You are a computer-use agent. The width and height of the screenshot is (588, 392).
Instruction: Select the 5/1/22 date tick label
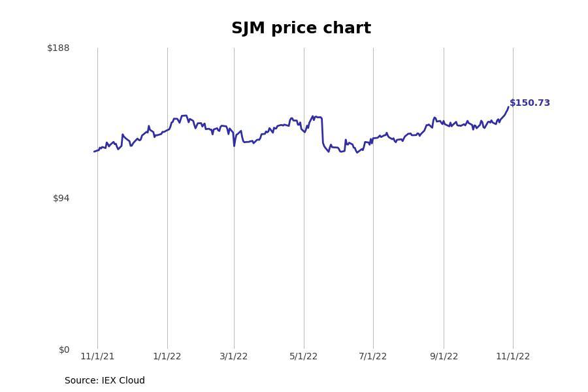pyautogui.click(x=303, y=356)
